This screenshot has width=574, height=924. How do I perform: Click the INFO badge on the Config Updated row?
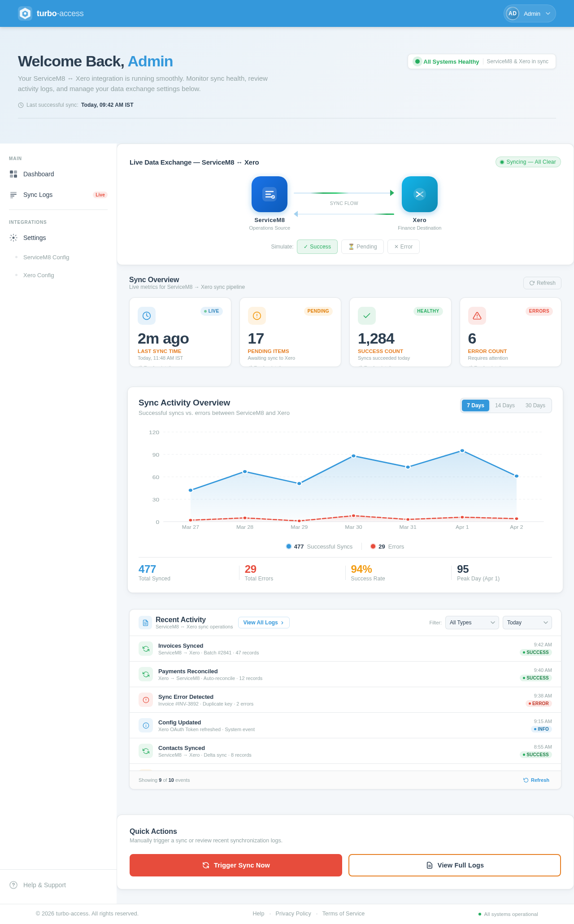point(541,729)
